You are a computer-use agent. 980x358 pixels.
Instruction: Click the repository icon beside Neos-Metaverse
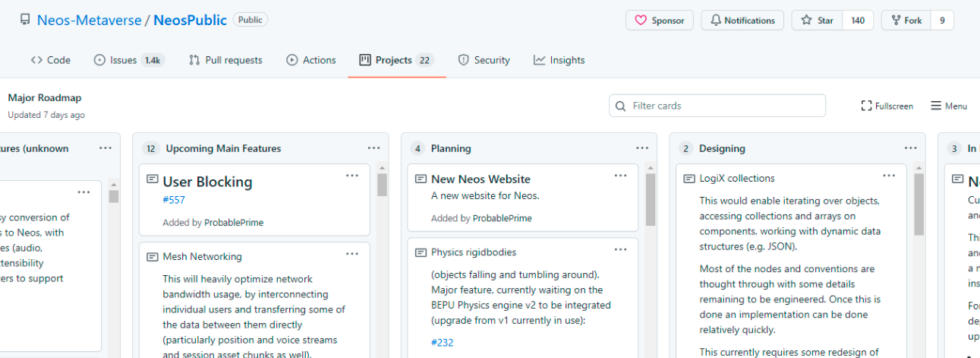(x=25, y=21)
